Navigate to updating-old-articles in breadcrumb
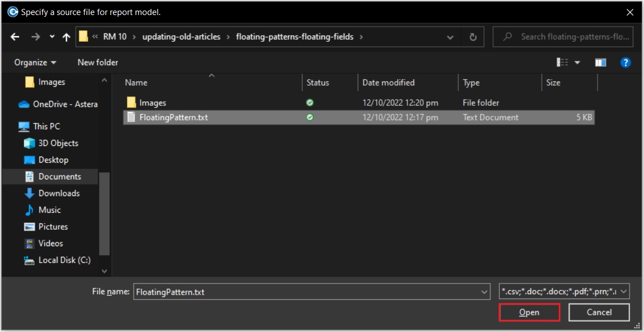Viewport: 644px width, 332px height. (x=181, y=37)
